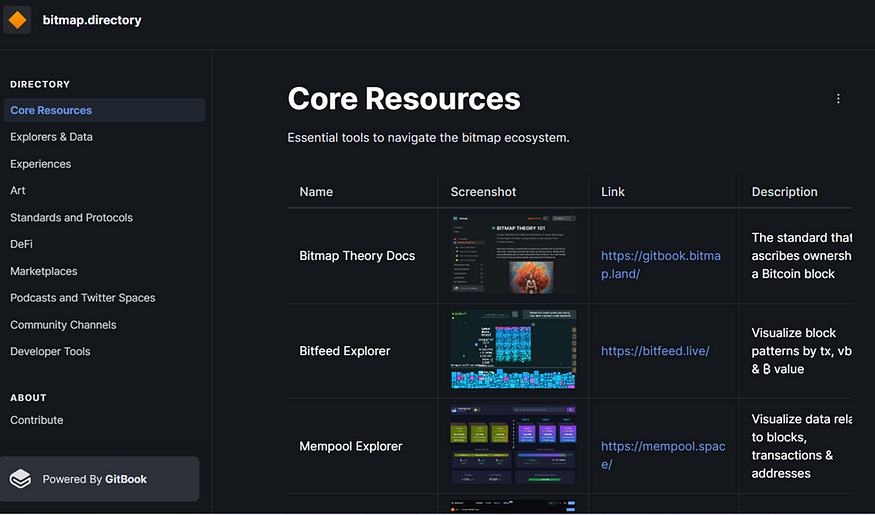Click the Description column header
The width and height of the screenshot is (875, 515).
[x=785, y=191]
